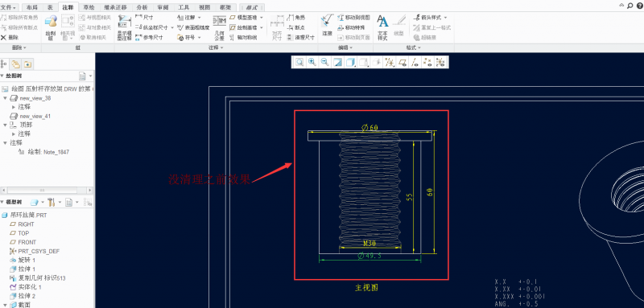The height and width of the screenshot is (308, 644).
Task: Click the help question mark icon
Action: tap(638, 6)
